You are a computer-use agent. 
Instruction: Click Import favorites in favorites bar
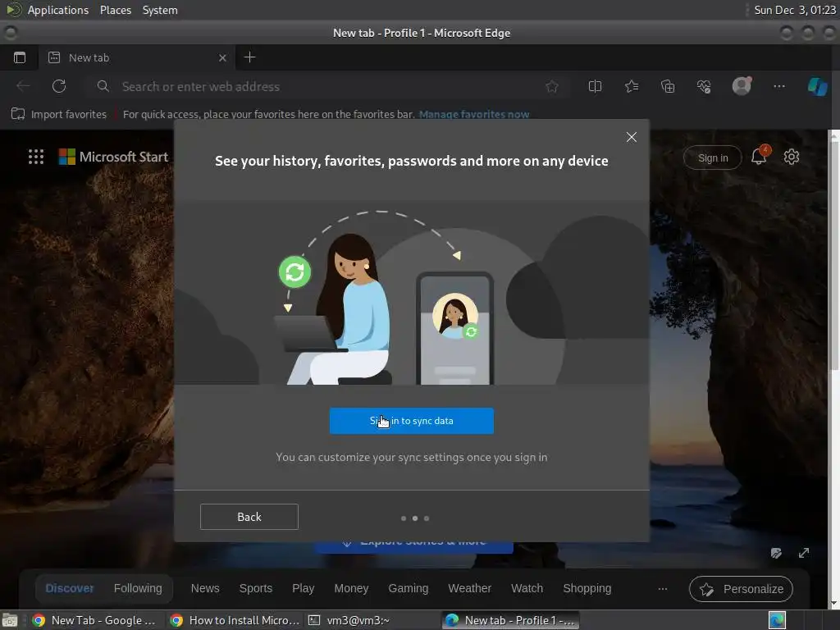(x=59, y=114)
